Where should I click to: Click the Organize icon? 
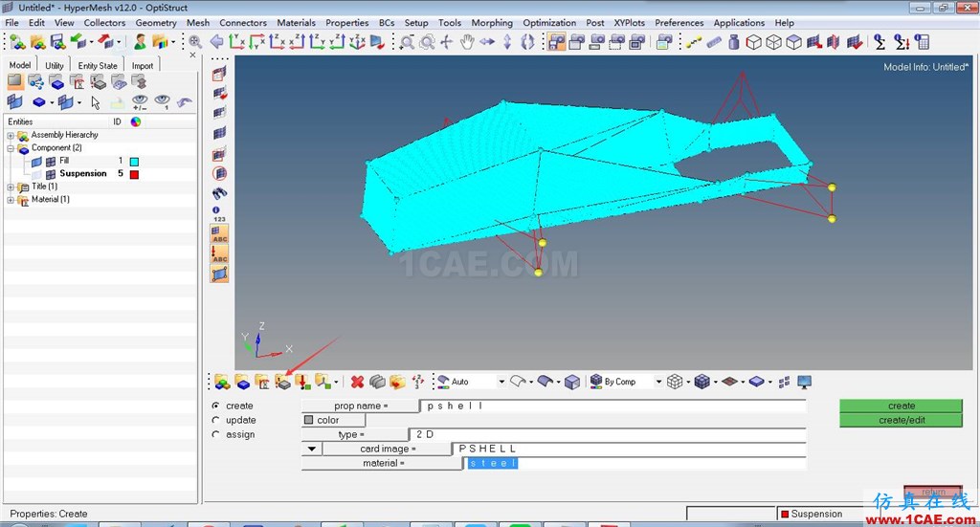[x=397, y=382]
